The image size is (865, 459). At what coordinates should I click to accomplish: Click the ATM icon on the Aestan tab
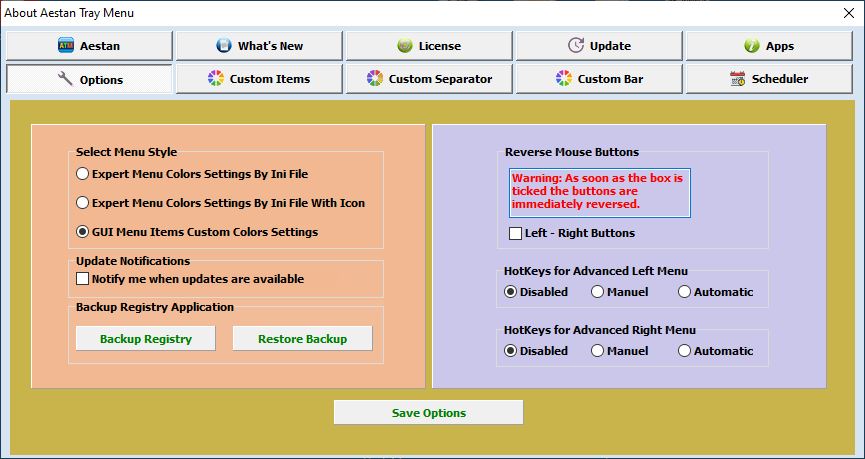click(66, 45)
